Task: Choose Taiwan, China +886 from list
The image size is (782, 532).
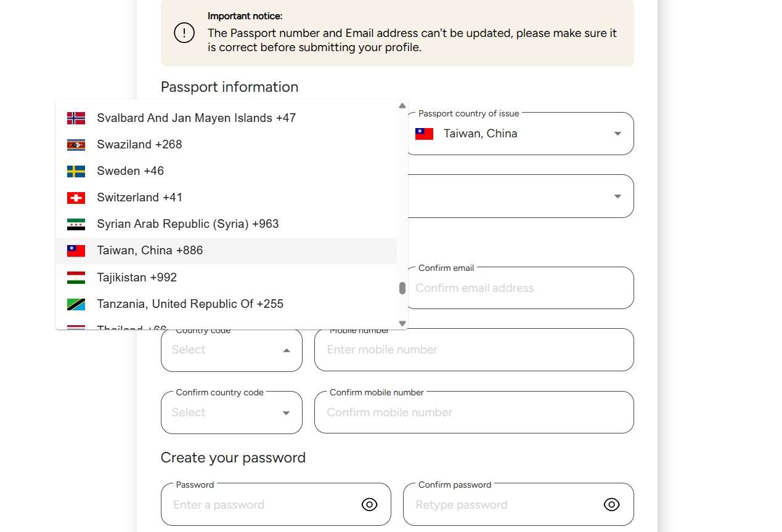Action: click(226, 251)
